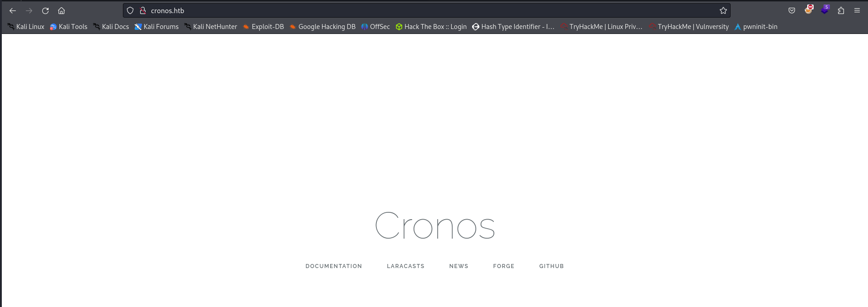Open the Firefox hamburger menu
The width and height of the screenshot is (868, 307).
[x=857, y=10]
